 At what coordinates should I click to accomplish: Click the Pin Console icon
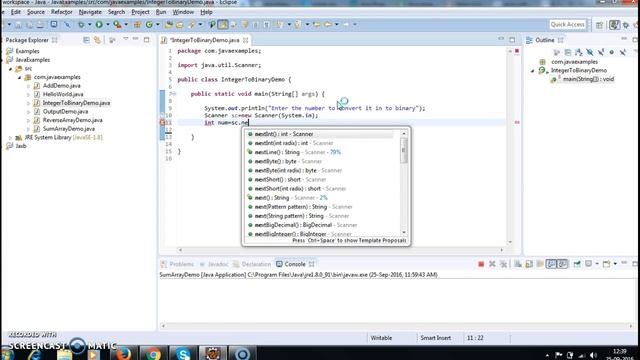click(x=577, y=264)
